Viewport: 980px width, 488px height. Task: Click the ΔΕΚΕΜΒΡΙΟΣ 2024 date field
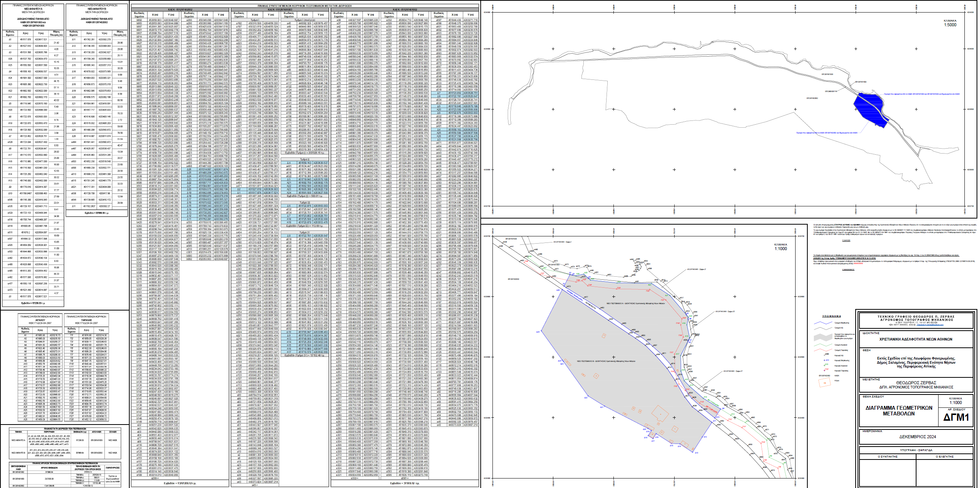[917, 437]
